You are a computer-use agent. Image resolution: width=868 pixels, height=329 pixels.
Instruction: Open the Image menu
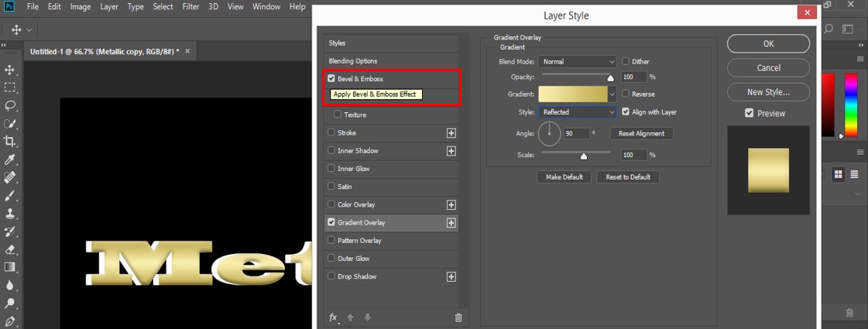(x=81, y=7)
